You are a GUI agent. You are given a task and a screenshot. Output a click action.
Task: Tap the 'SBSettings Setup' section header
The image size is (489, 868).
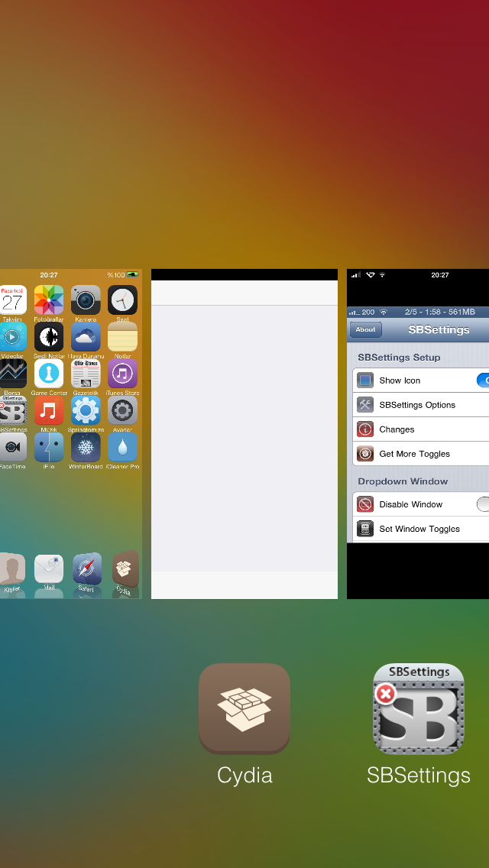click(399, 357)
